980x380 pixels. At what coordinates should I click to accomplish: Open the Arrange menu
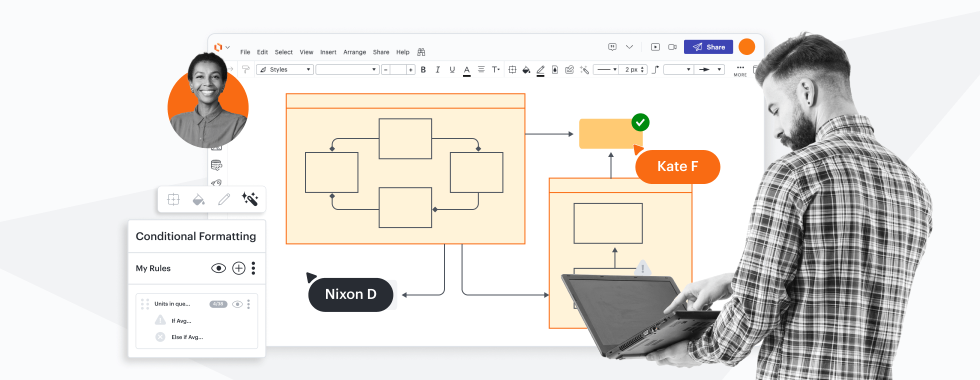point(354,52)
